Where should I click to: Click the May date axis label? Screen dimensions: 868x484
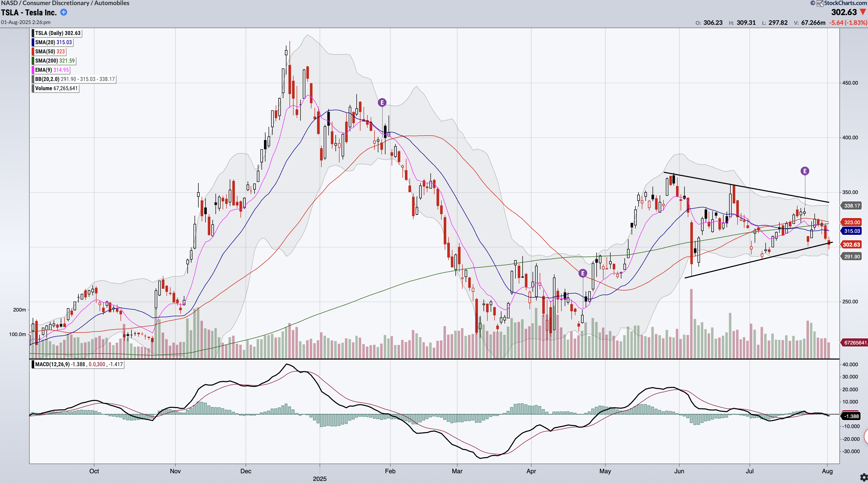point(605,471)
